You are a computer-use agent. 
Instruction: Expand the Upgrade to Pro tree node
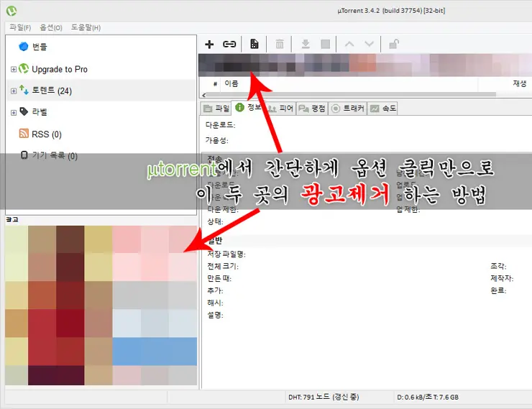(x=13, y=70)
